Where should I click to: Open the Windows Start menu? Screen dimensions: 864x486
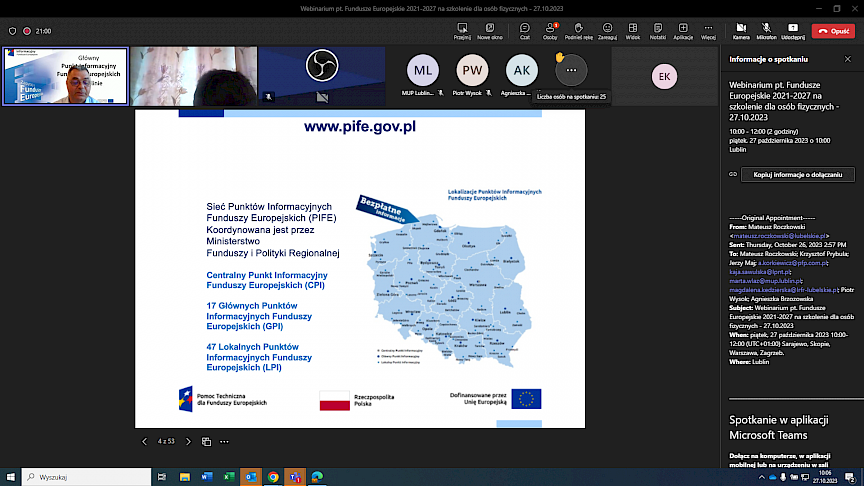pos(10,477)
